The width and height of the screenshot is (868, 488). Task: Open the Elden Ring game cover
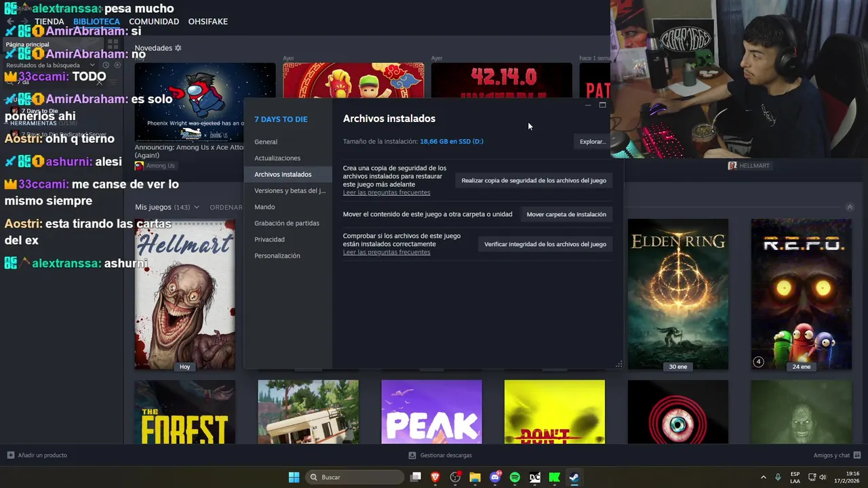678,294
